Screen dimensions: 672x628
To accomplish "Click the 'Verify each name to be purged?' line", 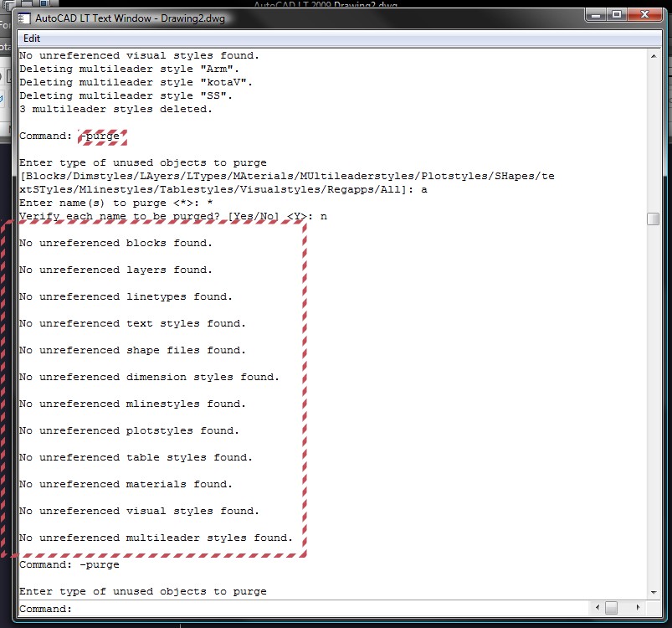I will (x=173, y=216).
